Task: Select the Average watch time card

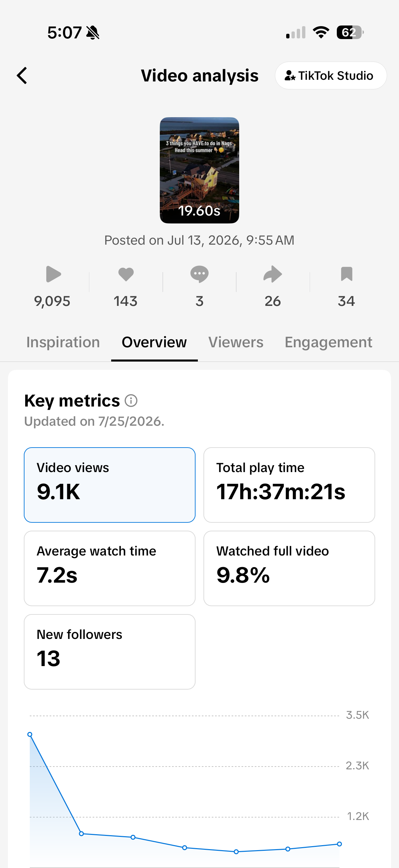Action: pyautogui.click(x=110, y=568)
